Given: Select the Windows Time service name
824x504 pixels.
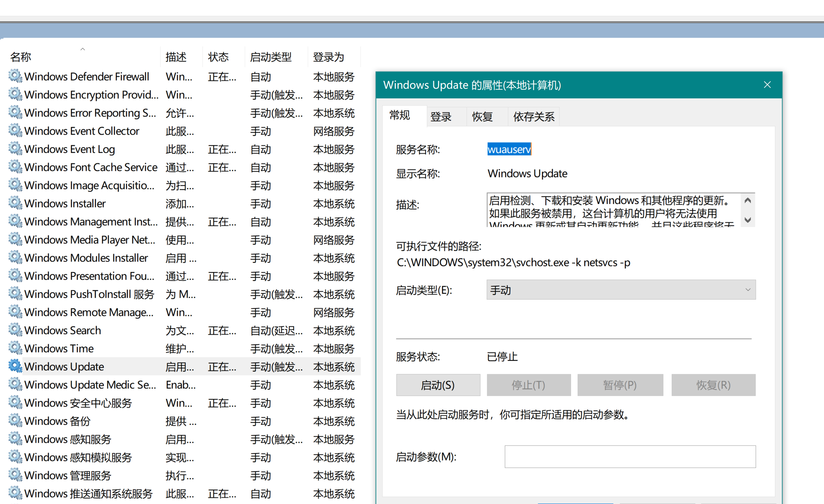Looking at the screenshot, I should pos(59,348).
